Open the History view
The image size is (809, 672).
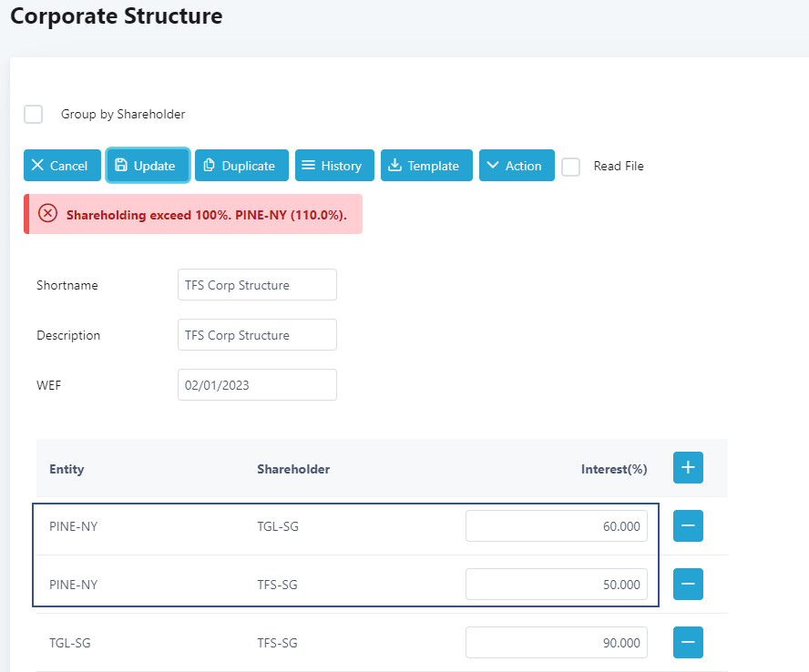tap(333, 166)
